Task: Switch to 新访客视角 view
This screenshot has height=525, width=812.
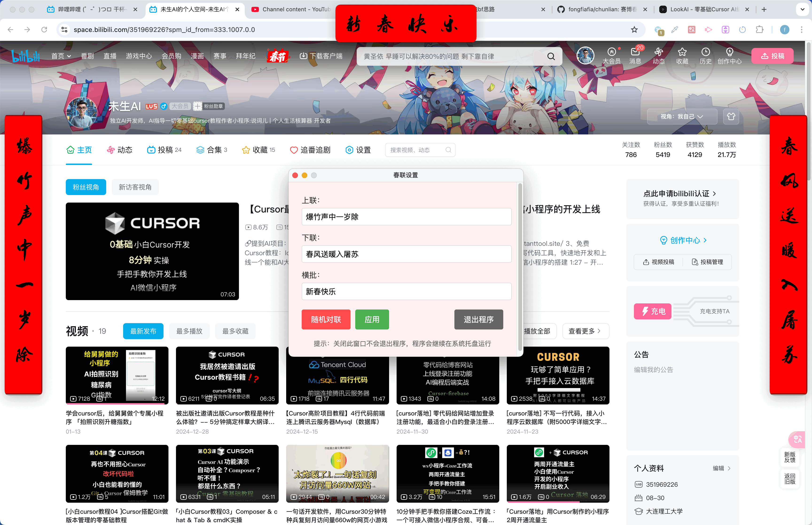Action: [135, 187]
